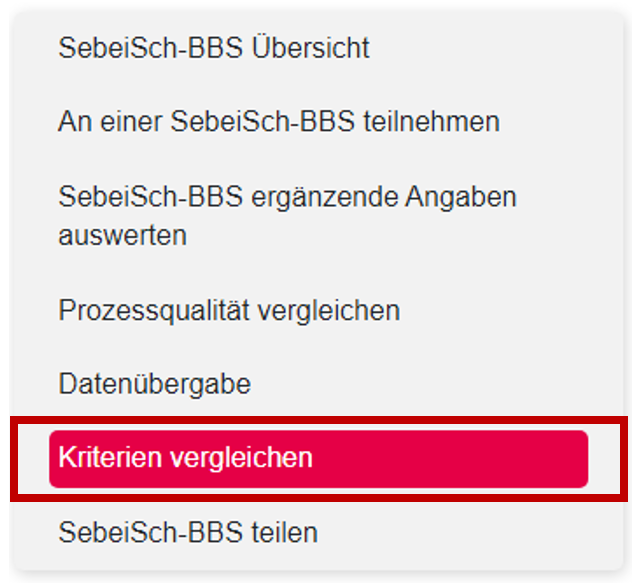Click the first menu entry, SebeiSch-BBS Übersicht

(214, 48)
